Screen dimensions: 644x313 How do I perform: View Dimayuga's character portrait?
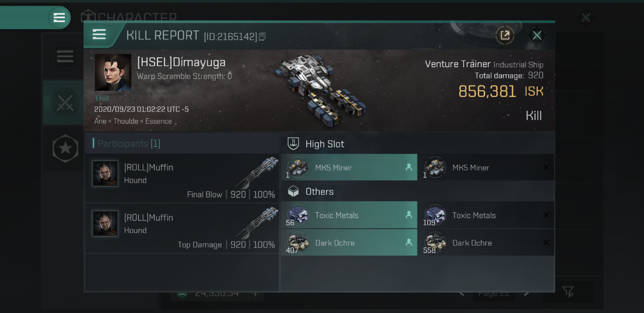pyautogui.click(x=113, y=72)
